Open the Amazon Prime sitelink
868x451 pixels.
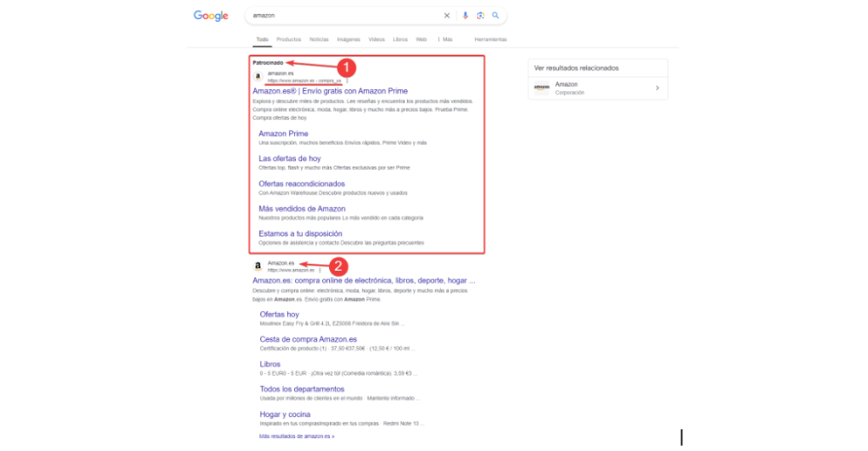pos(284,134)
